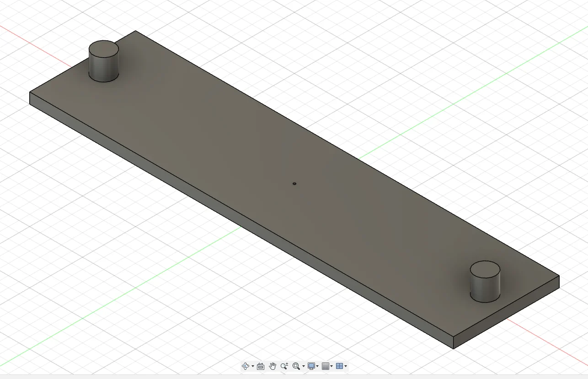Select top face of the right cylinder
Image resolution: width=588 pixels, height=379 pixels.
coord(485,269)
